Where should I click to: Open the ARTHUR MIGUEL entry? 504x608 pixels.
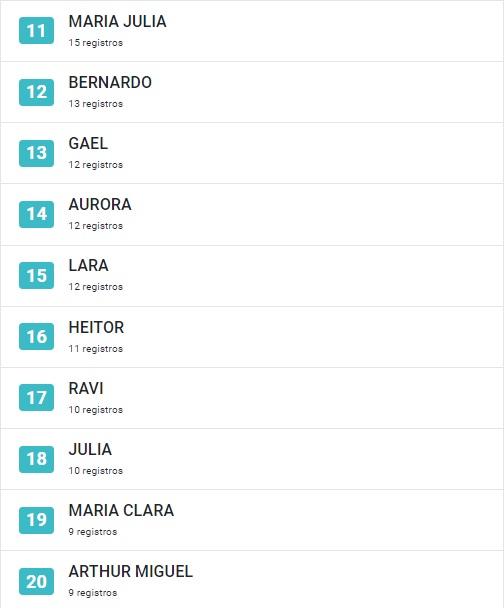pyautogui.click(x=252, y=579)
